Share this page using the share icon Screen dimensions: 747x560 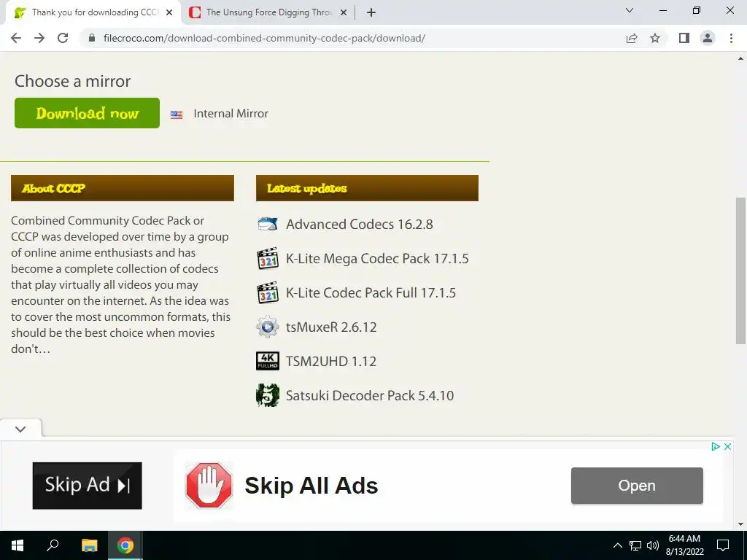point(632,38)
